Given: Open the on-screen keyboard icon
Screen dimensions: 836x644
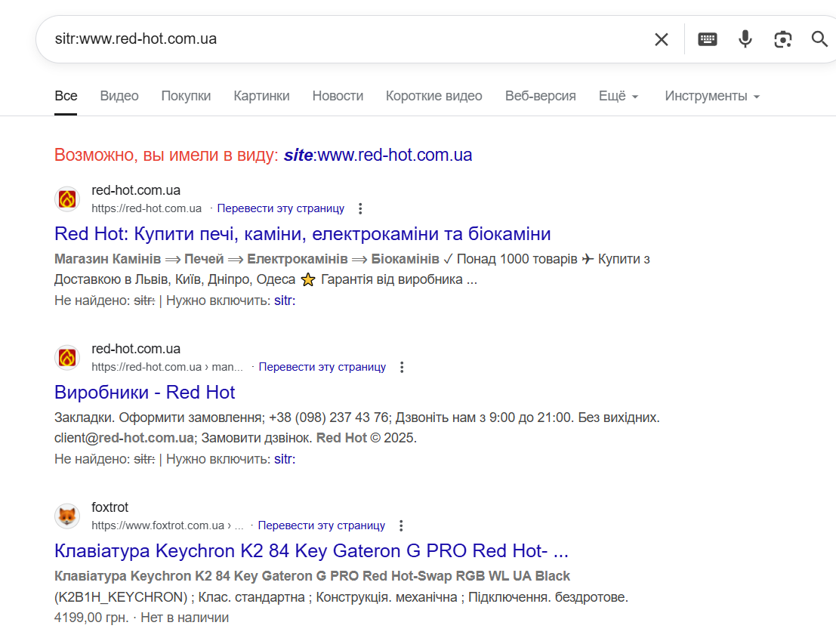Looking at the screenshot, I should point(708,39).
